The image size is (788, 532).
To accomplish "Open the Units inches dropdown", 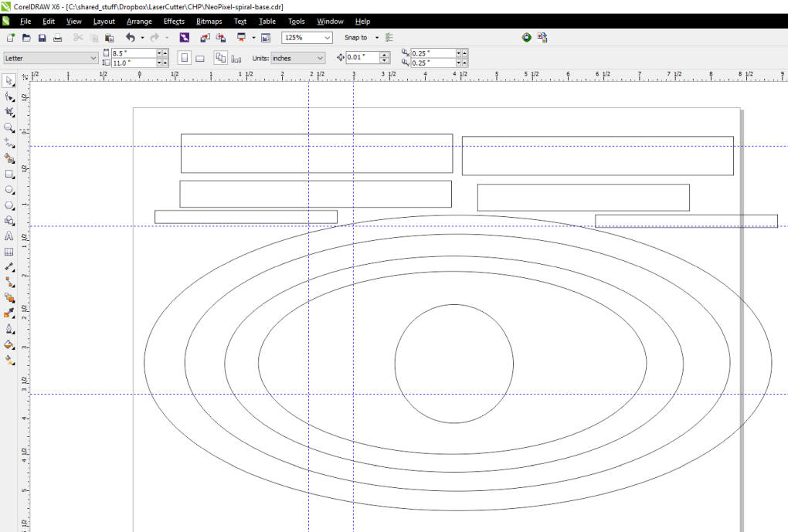I will [320, 58].
